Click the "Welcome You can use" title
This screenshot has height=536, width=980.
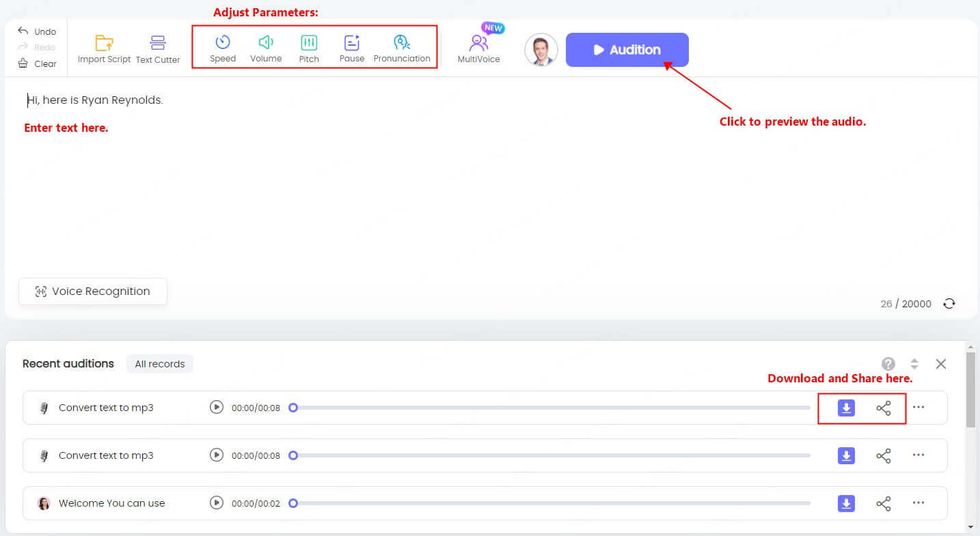click(x=112, y=503)
